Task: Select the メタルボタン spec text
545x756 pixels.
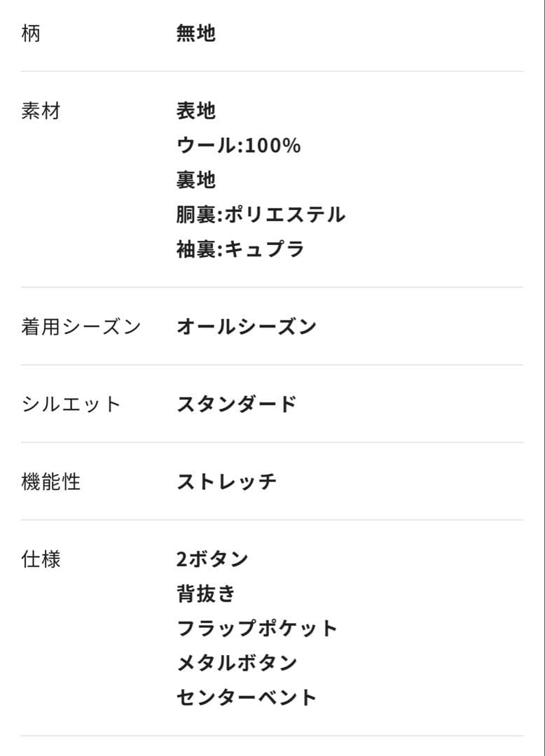Action: [x=237, y=663]
